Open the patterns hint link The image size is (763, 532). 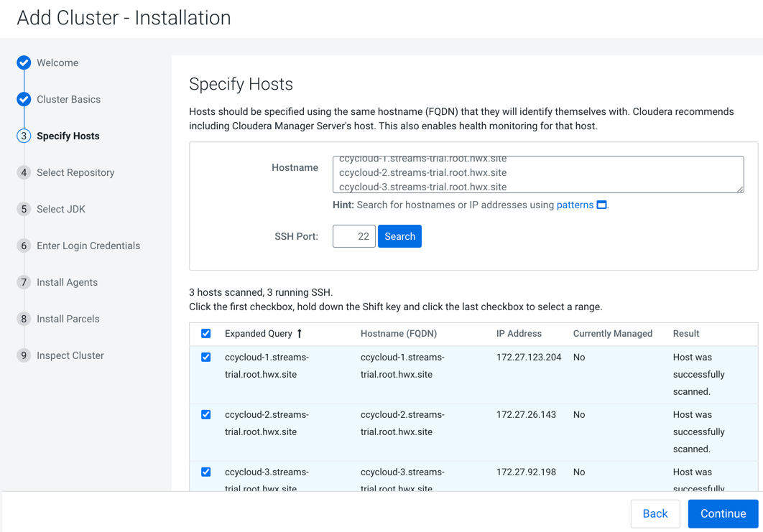coord(575,205)
